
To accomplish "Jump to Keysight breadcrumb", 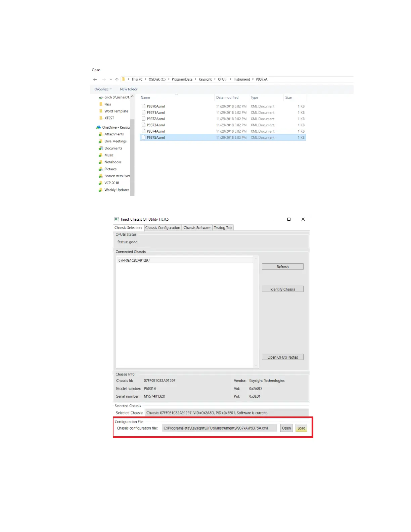I will pyautogui.click(x=205, y=80).
